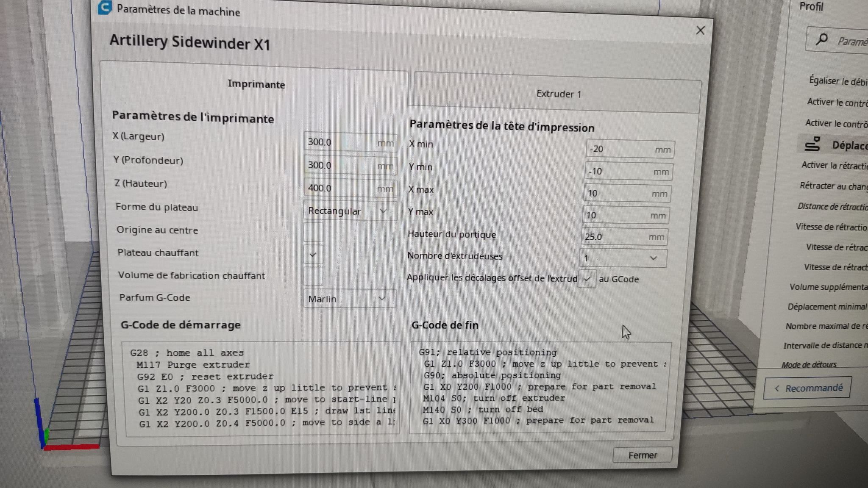Click the 'M140 S0 ; turn off bed' line

pyautogui.click(x=483, y=410)
